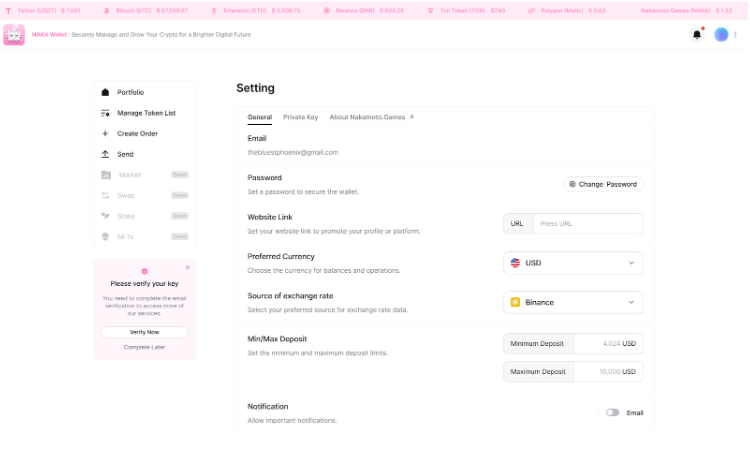Click the user profile avatar
This screenshot has width=750, height=452.
coord(721,35)
